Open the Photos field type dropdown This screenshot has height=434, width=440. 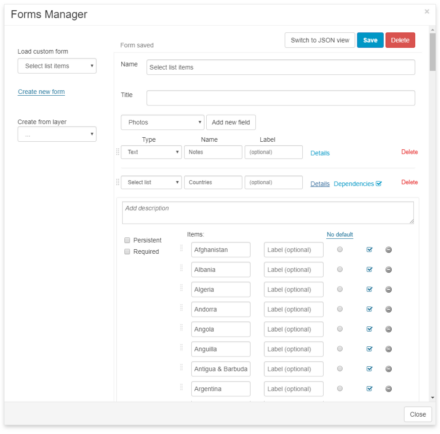point(163,122)
